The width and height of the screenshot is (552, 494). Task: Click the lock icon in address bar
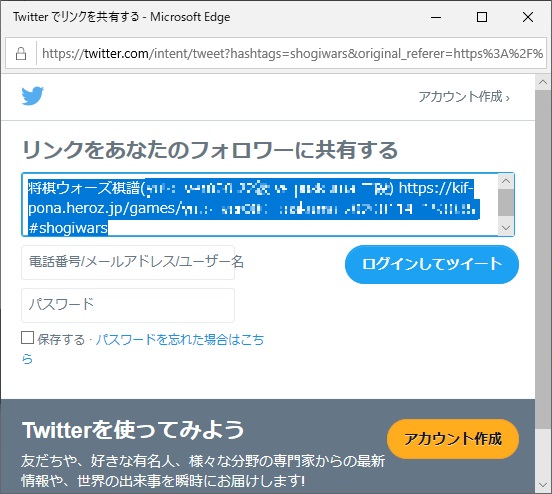click(x=21, y=54)
